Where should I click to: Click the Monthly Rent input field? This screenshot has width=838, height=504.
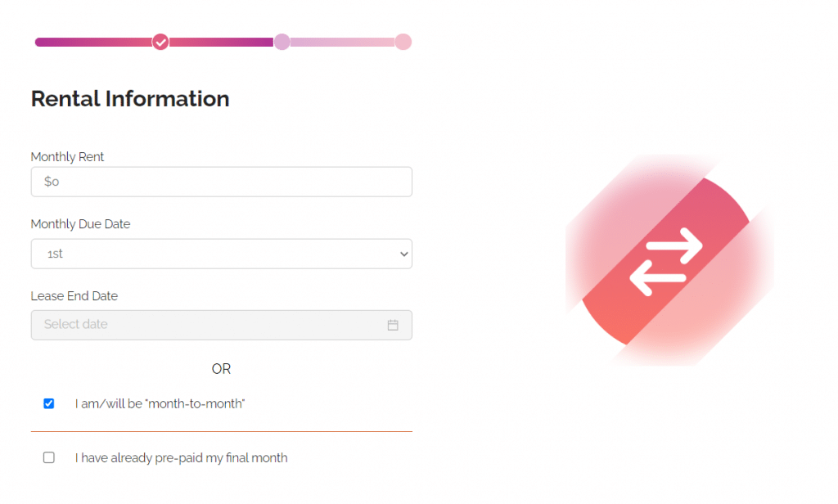click(221, 181)
